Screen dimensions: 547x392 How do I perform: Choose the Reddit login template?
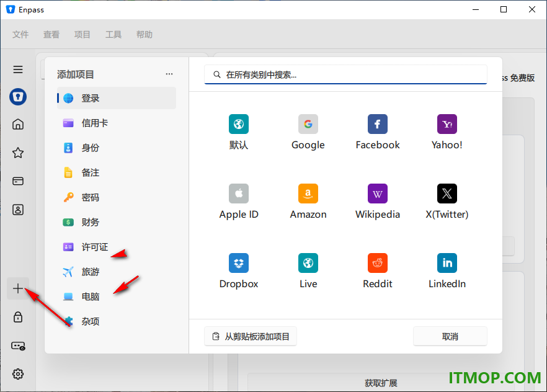(x=378, y=271)
